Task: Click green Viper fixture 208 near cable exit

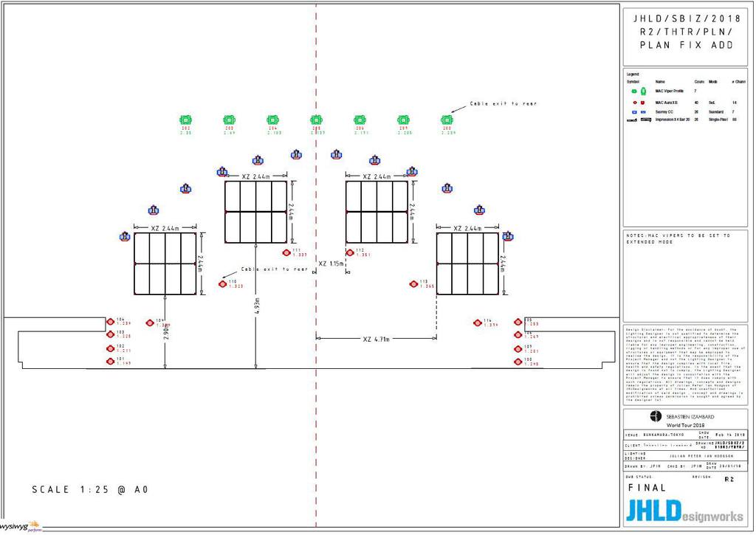Action: click(447, 120)
